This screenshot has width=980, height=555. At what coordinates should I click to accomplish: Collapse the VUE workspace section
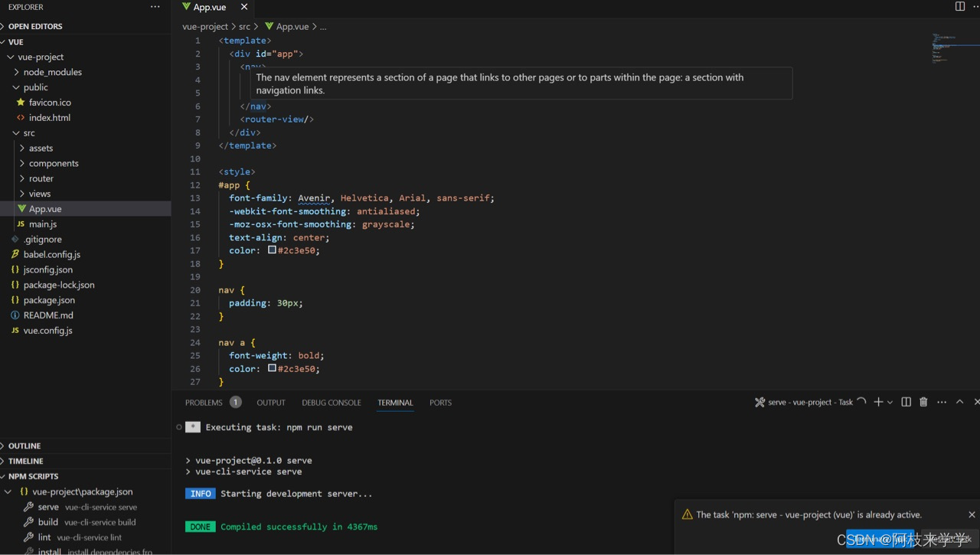4,41
